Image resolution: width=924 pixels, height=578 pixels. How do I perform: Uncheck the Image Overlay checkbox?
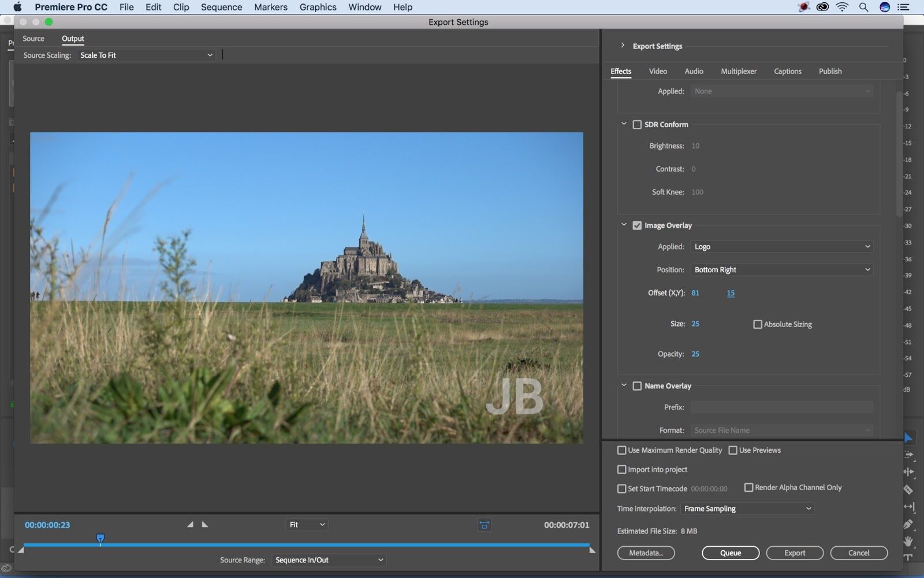(x=637, y=225)
